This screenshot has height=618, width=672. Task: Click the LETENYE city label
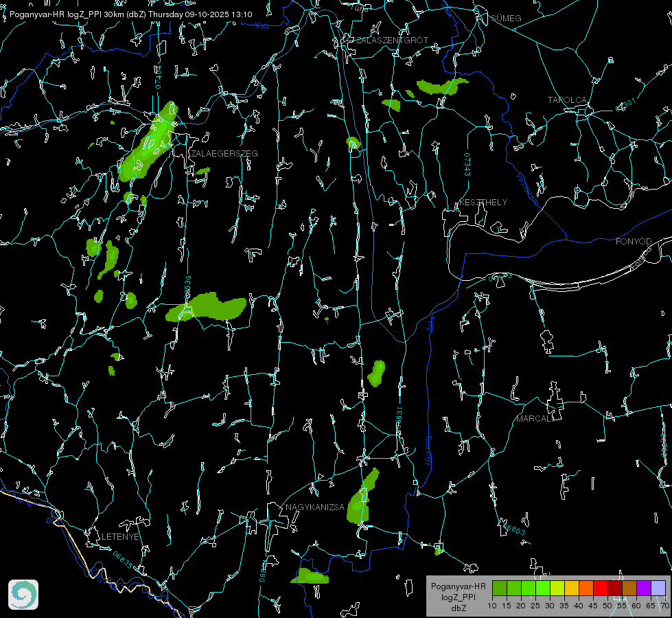(120, 536)
